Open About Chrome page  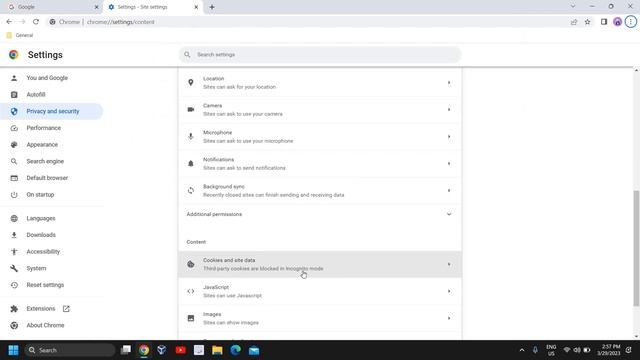45,325
